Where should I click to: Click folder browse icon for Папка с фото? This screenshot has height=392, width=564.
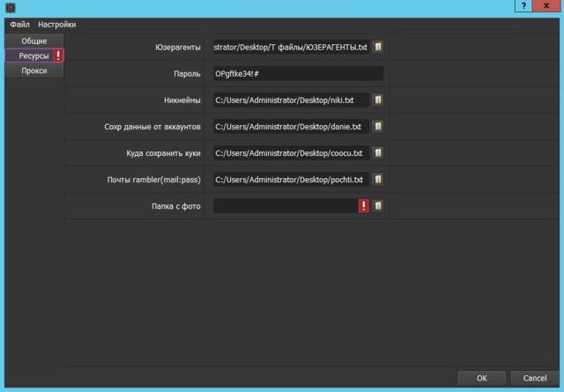(377, 206)
